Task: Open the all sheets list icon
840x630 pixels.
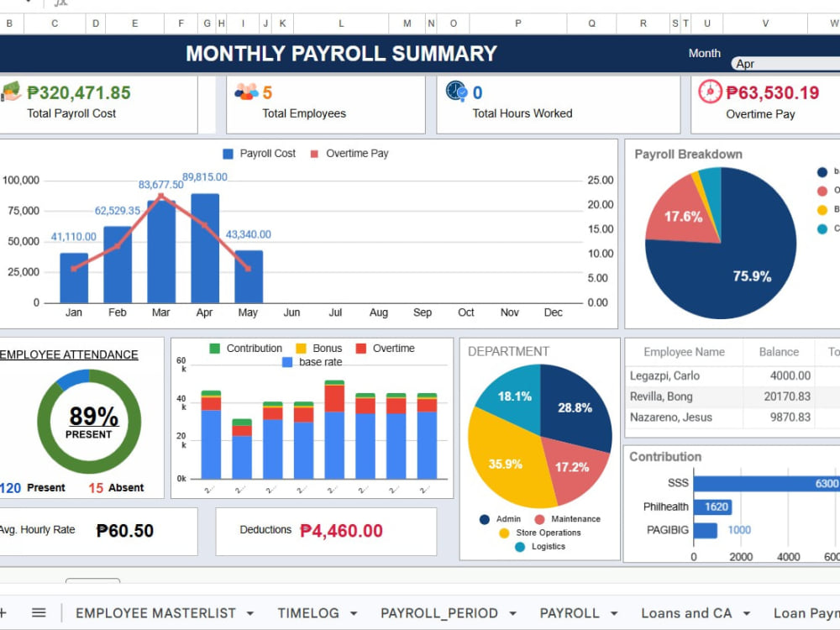Action: 39,612
